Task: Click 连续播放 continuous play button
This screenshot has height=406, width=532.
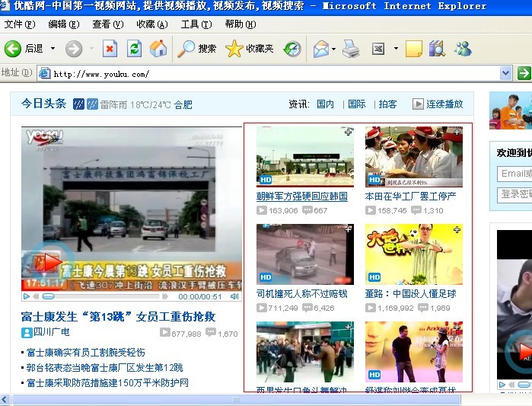Action: (x=438, y=104)
